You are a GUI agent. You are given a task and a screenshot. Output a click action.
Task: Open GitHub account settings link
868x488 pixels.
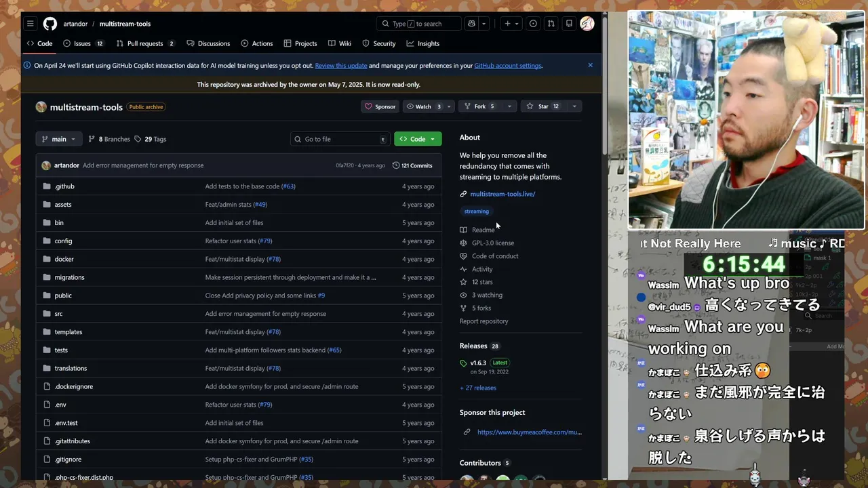(x=507, y=66)
